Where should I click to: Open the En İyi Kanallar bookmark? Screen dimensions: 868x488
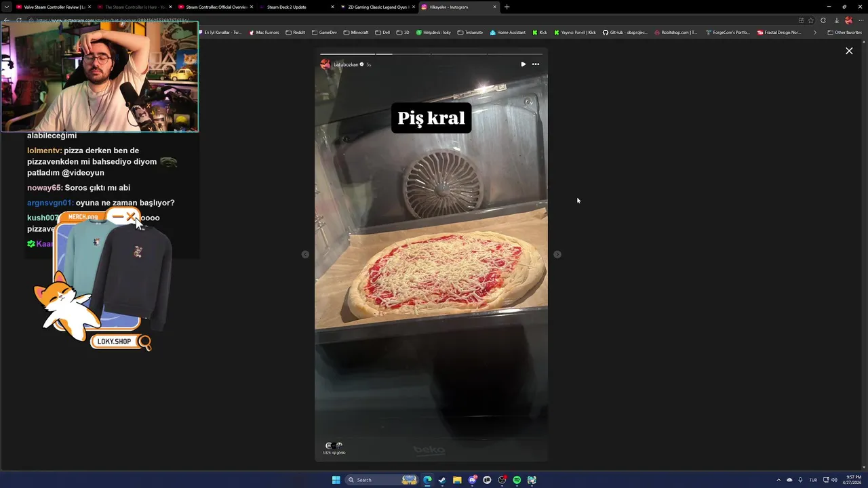pos(220,33)
